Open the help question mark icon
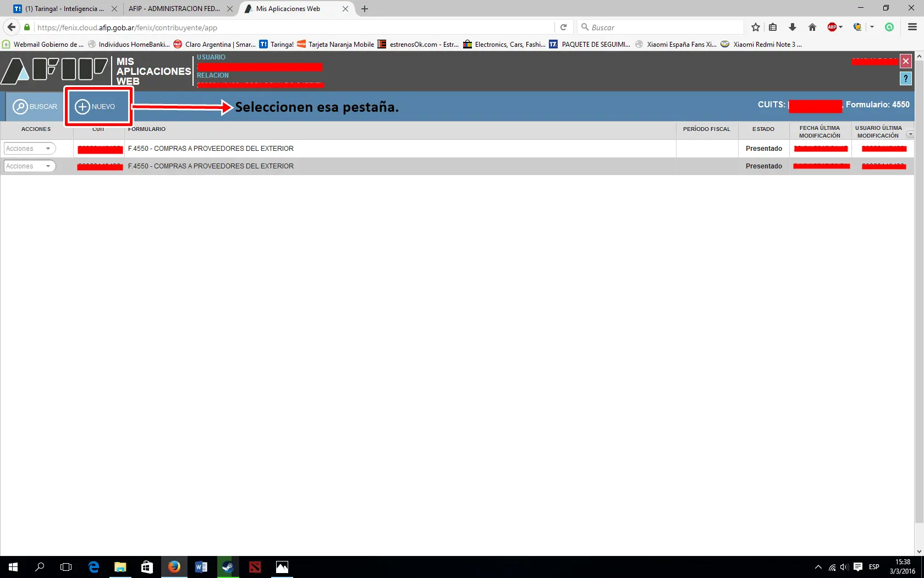This screenshot has height=578, width=924. 905,79
